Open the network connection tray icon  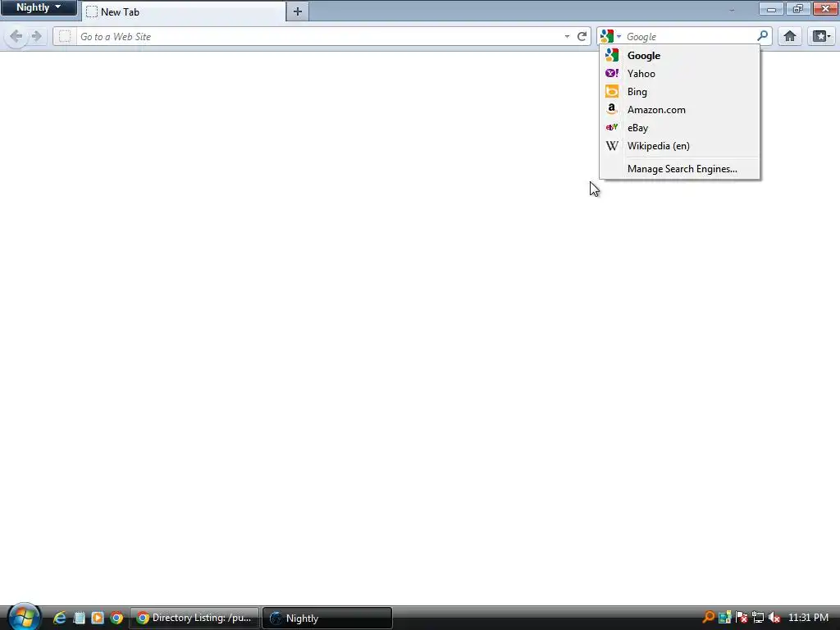point(757,618)
